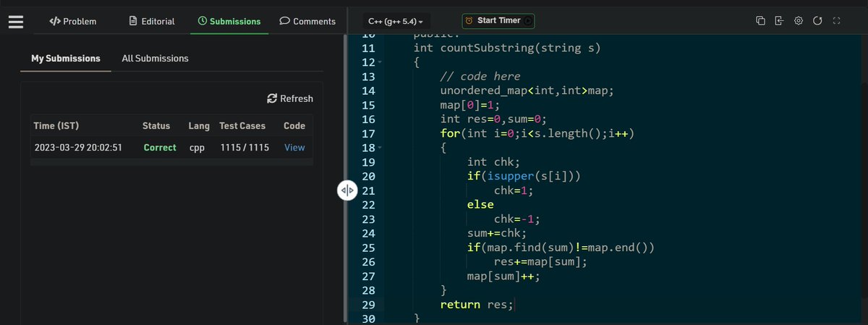The height and width of the screenshot is (325, 868).
Task: Collapse code fold at line 12
Action: click(x=380, y=63)
